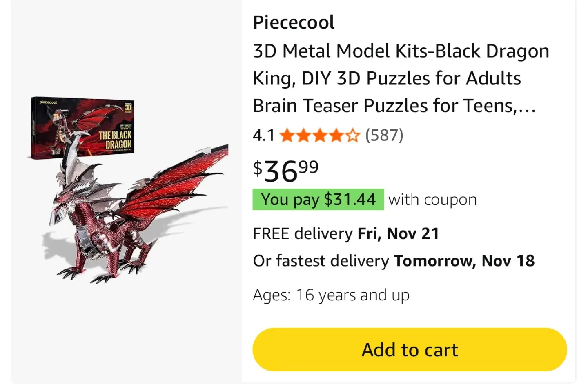Image resolution: width=588 pixels, height=391 pixels.
Task: Expand the Ages: 16 years and up detail
Action: (x=331, y=295)
